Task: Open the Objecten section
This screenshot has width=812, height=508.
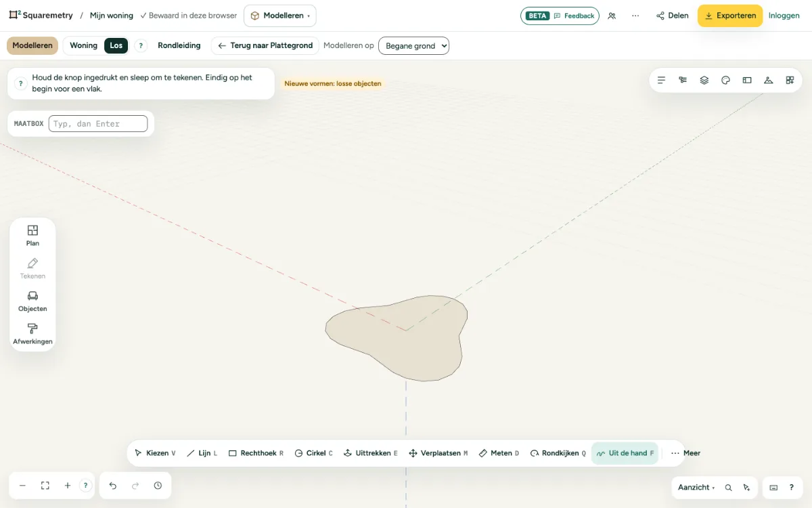Action: click(x=32, y=301)
